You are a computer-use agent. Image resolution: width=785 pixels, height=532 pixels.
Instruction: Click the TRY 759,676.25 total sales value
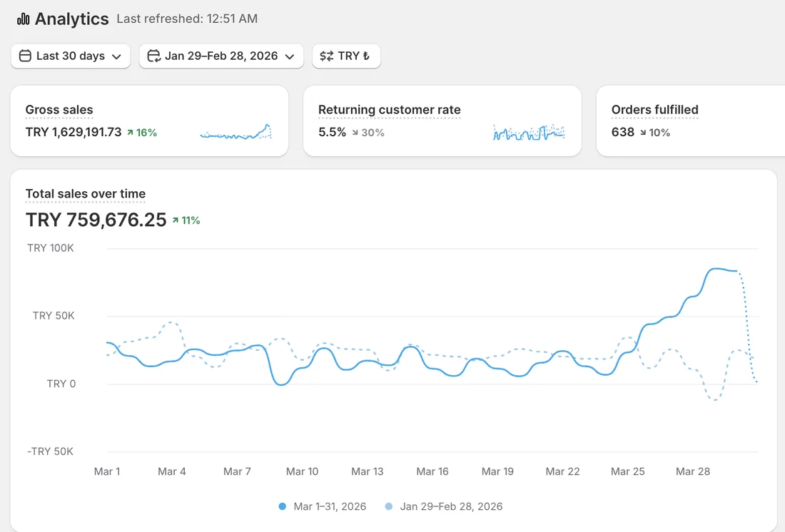click(96, 220)
